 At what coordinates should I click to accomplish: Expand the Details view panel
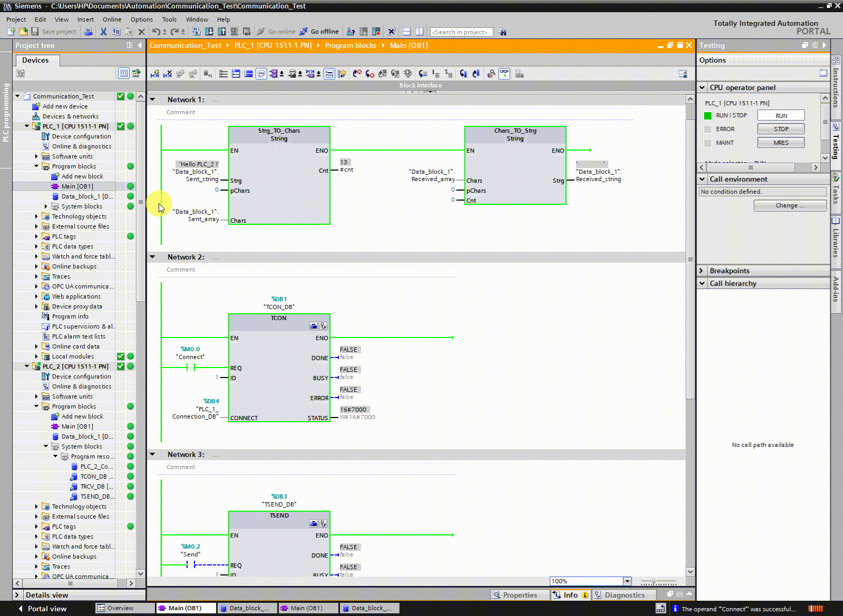point(17,595)
